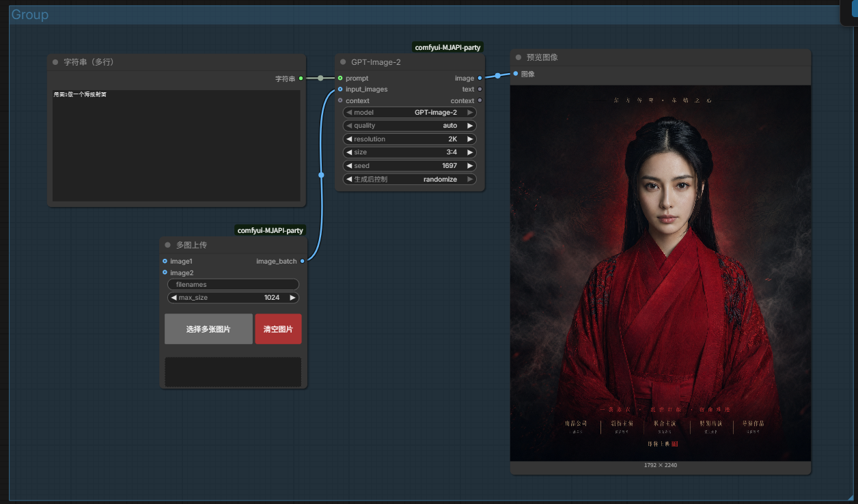Click the image1 input port
This screenshot has height=504, width=858.
point(165,261)
